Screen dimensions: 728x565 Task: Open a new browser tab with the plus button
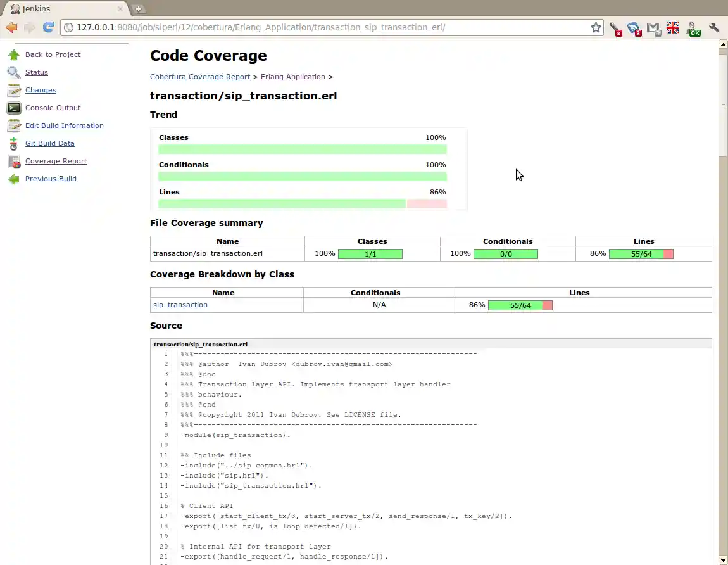pos(138,8)
